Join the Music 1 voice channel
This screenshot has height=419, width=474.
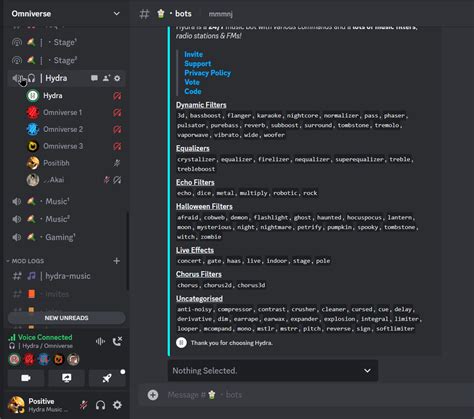[67, 201]
